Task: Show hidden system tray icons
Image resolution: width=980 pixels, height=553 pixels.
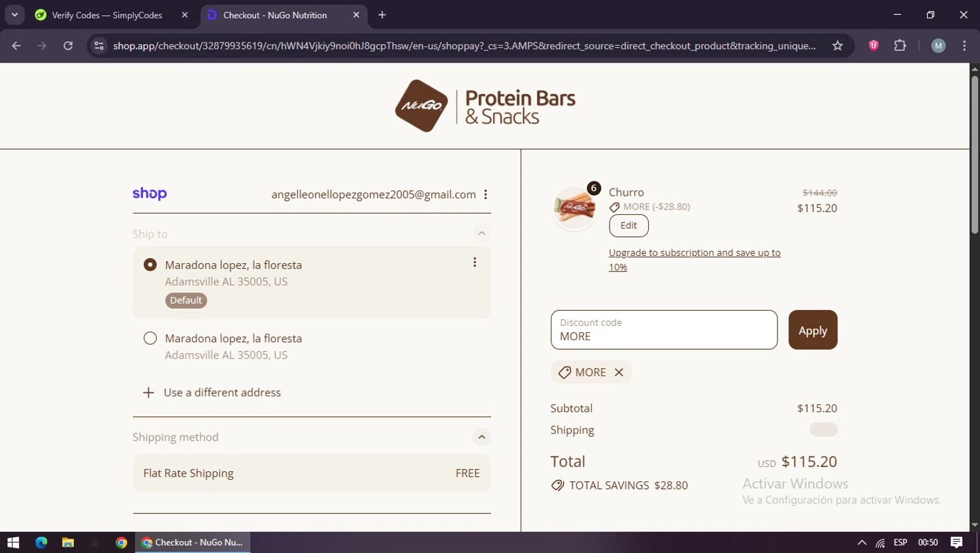Action: coord(862,543)
